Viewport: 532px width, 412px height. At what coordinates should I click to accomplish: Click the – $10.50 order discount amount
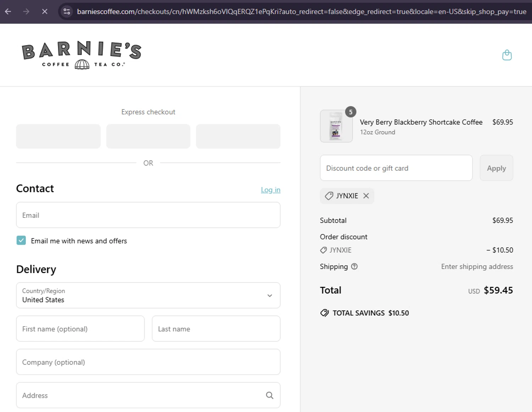coord(500,250)
